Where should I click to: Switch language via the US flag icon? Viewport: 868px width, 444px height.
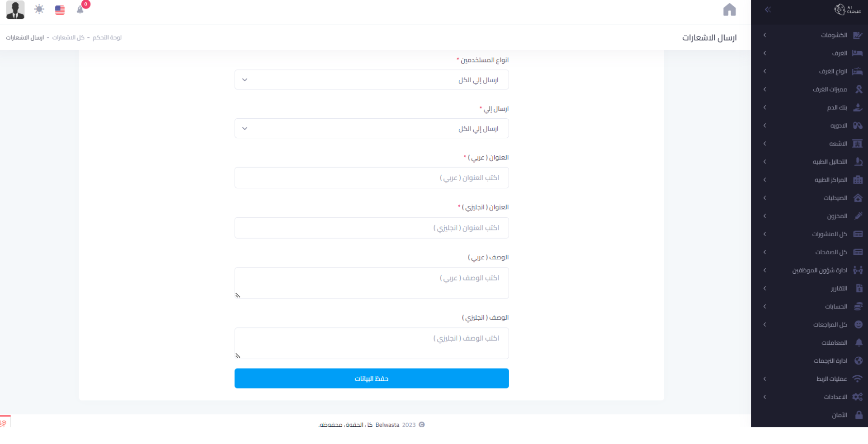click(x=60, y=10)
